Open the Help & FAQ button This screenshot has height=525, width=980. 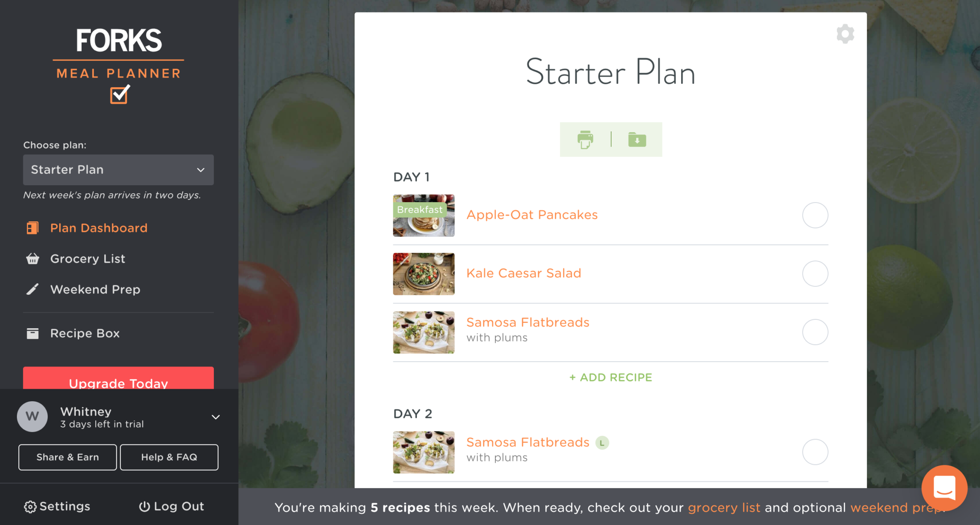coord(169,457)
